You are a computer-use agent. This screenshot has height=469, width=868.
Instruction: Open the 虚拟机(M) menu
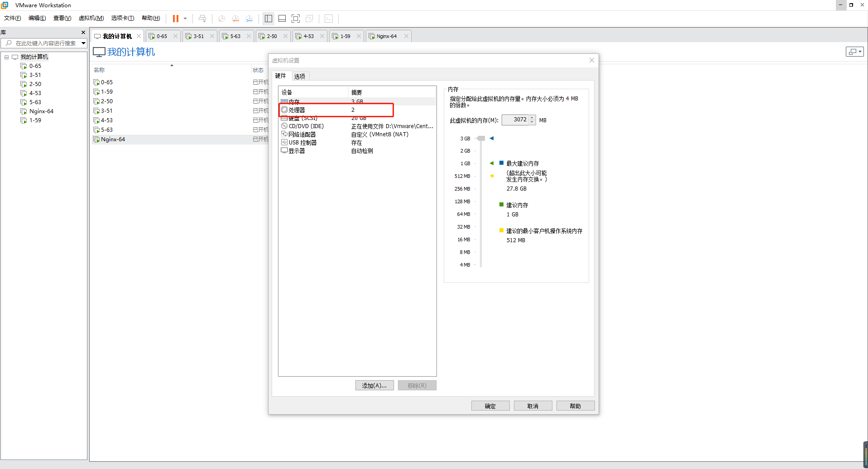point(91,18)
